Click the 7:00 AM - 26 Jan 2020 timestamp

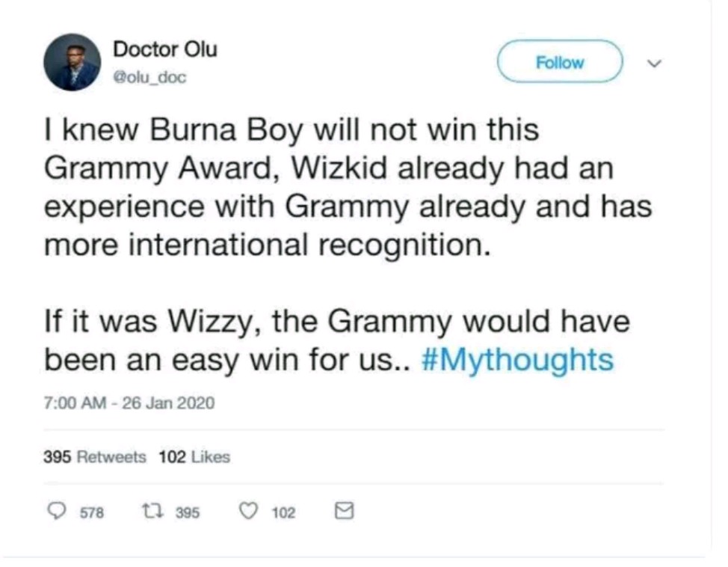point(129,403)
